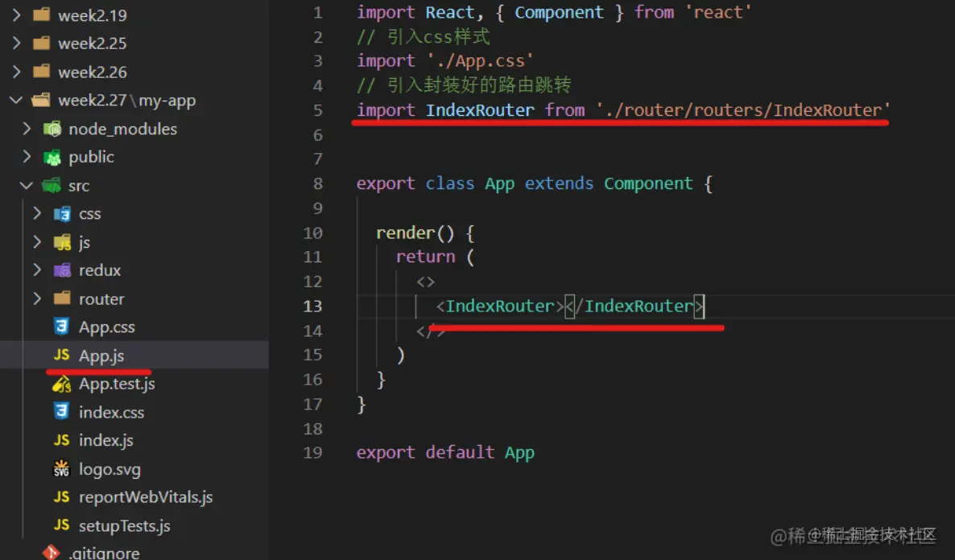
Task: Click the open week2.27 folder icon
Action: [x=41, y=100]
